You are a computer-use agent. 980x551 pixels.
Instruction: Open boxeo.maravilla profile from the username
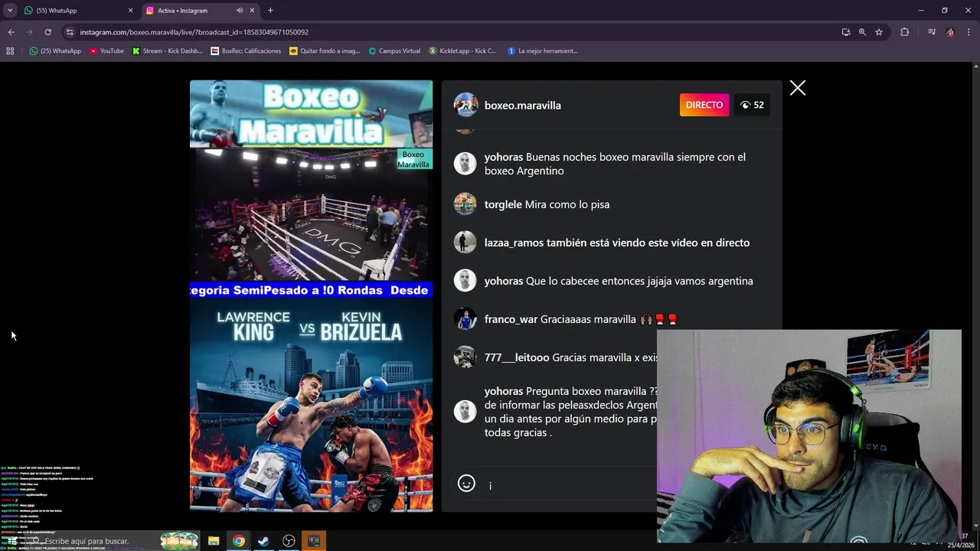[x=522, y=106]
